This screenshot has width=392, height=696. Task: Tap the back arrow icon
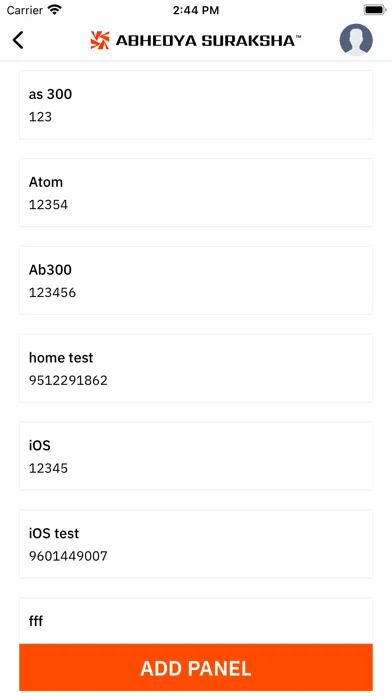(18, 40)
